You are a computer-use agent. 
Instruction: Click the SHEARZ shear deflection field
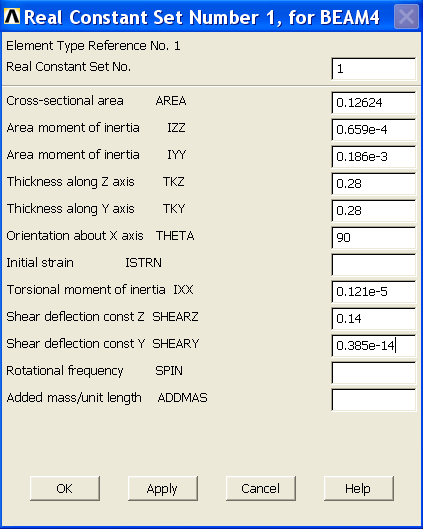point(374,319)
